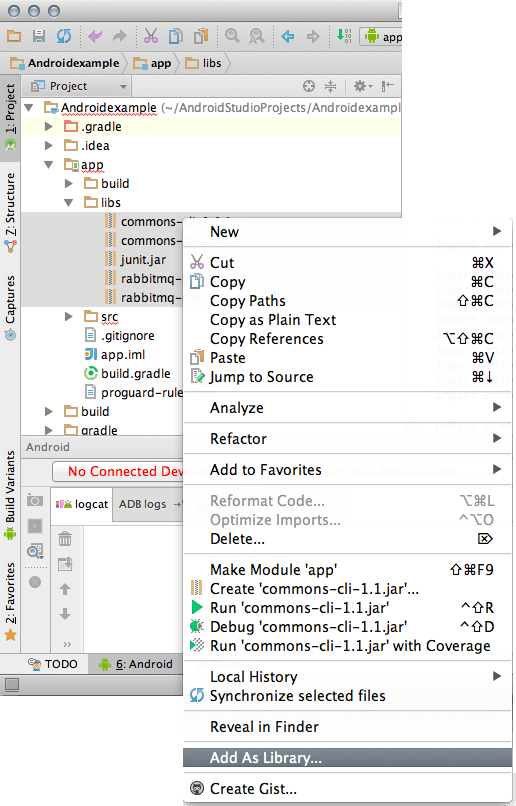Screen dimensions: 516x806
Task: Open the New submenu in context menu
Action: pos(347,232)
